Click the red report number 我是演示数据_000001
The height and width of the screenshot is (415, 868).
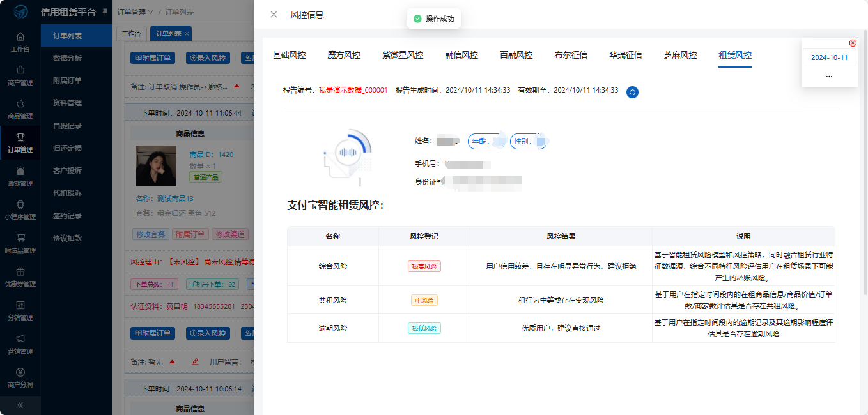click(x=353, y=91)
